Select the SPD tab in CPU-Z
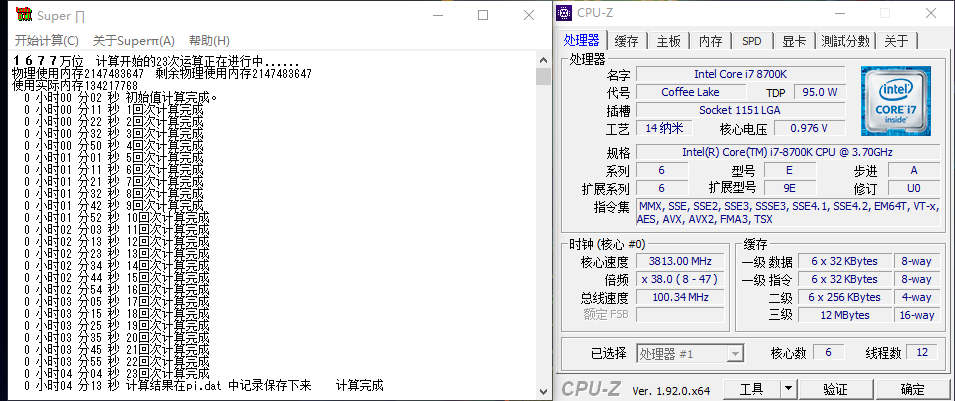The image size is (955, 401). (751, 41)
